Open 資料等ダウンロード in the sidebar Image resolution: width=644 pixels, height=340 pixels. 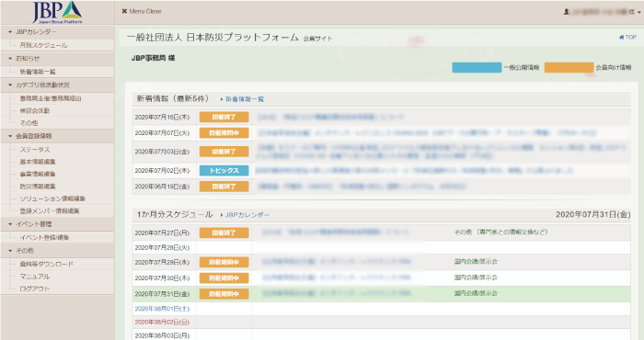tap(46, 264)
